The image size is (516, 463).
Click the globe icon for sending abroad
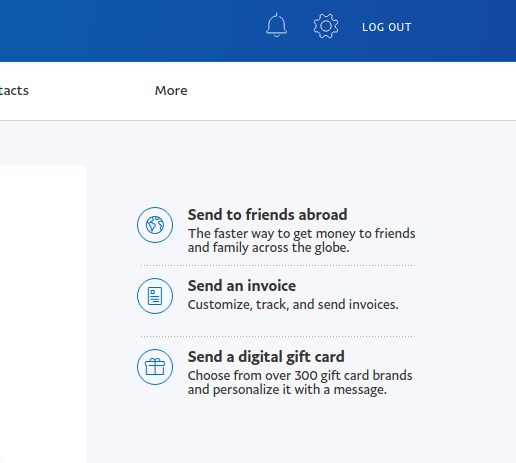[x=155, y=225]
